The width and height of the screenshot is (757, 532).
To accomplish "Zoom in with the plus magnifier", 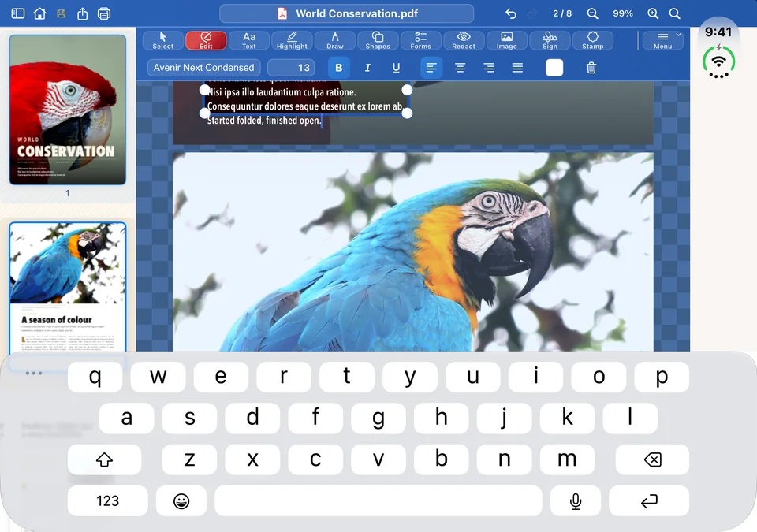I will [x=653, y=13].
